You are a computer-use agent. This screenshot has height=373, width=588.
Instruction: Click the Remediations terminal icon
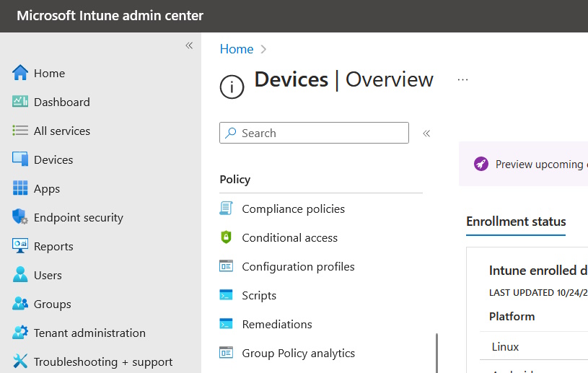tap(226, 324)
